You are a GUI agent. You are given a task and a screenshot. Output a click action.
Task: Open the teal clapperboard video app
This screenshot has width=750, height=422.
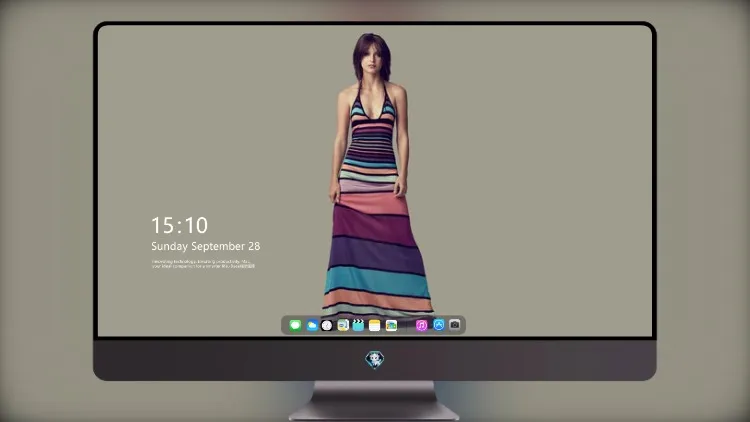click(x=358, y=325)
